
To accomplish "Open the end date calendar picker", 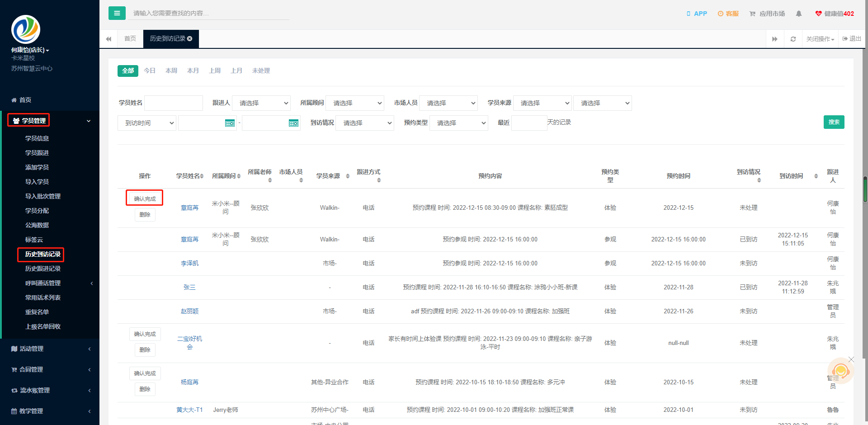I will 293,123.
